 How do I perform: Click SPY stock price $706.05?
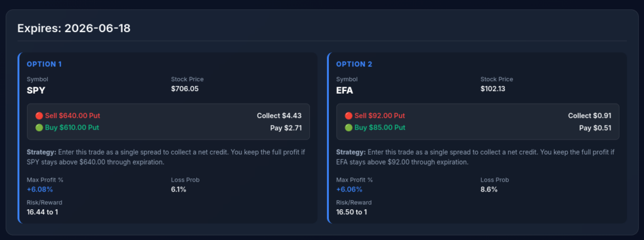point(185,89)
